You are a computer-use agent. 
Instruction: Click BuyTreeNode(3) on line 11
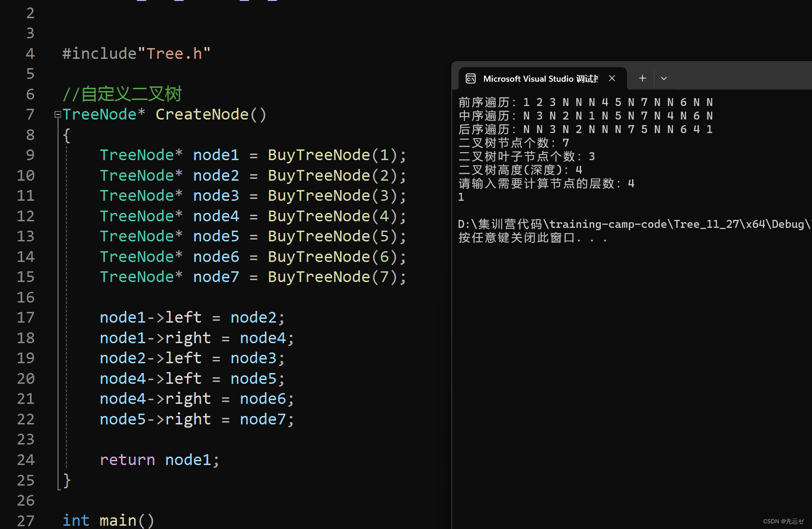(x=333, y=196)
